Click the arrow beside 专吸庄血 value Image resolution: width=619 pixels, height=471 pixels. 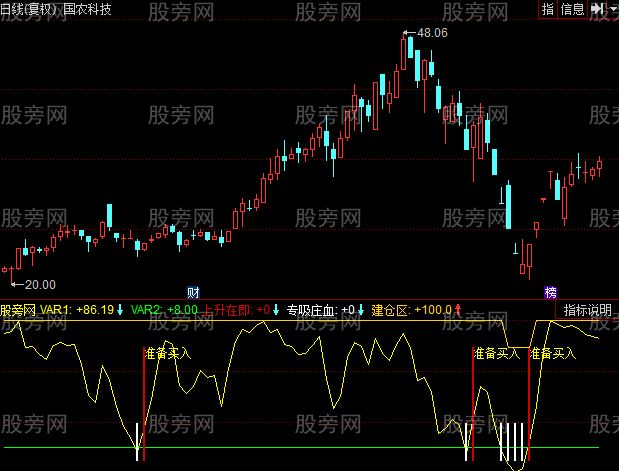[x=361, y=310]
